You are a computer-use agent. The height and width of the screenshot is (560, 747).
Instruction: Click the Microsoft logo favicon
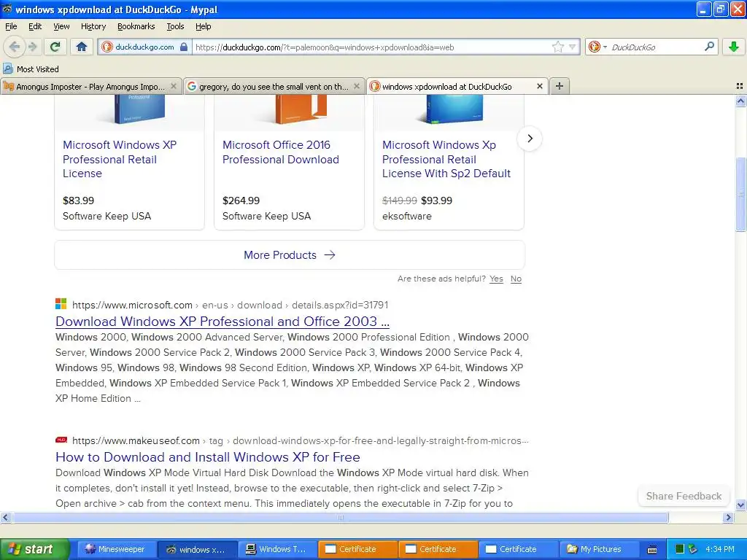coord(61,304)
